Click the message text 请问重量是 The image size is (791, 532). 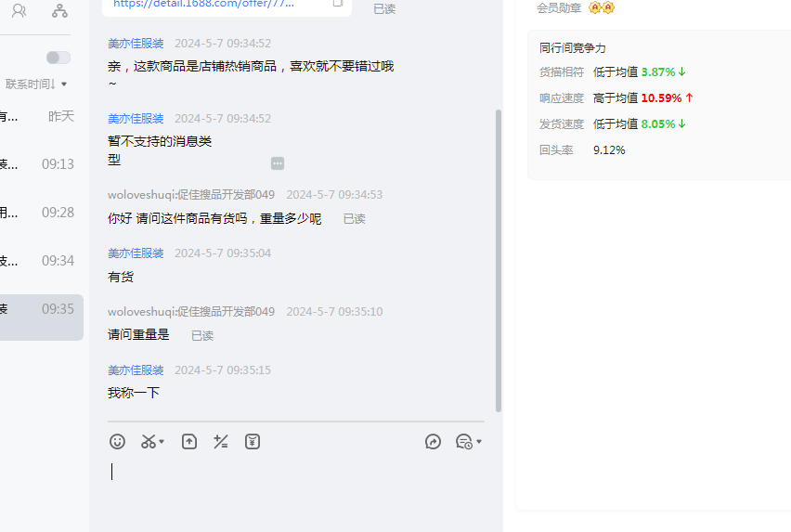(138, 334)
